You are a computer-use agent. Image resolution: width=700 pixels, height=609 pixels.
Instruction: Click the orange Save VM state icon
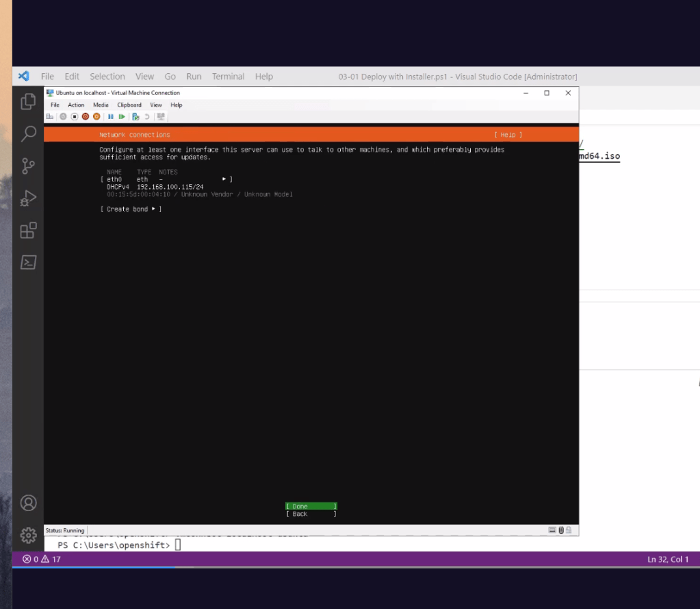pyautogui.click(x=96, y=116)
